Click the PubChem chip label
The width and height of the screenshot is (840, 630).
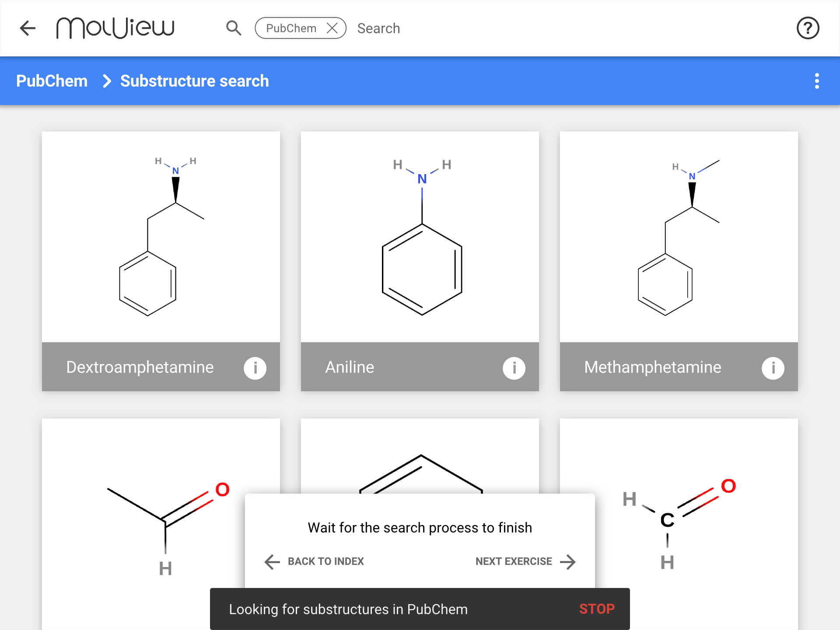pos(291,28)
